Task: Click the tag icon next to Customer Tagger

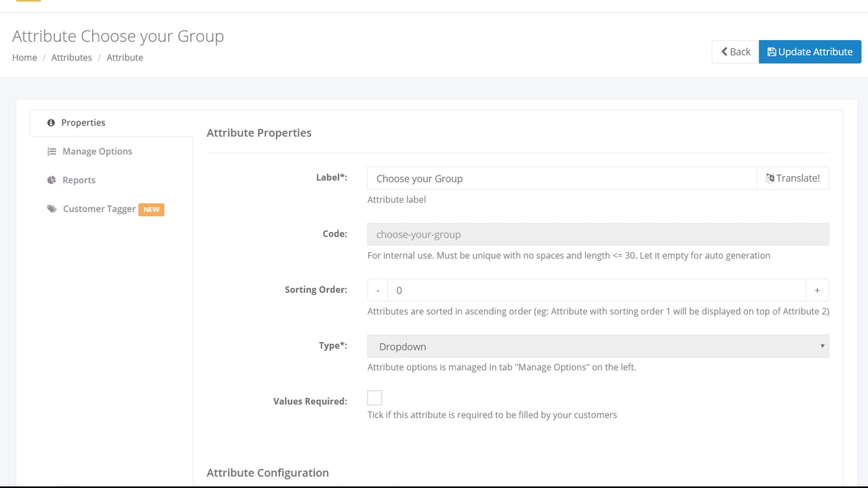Action: 52,209
